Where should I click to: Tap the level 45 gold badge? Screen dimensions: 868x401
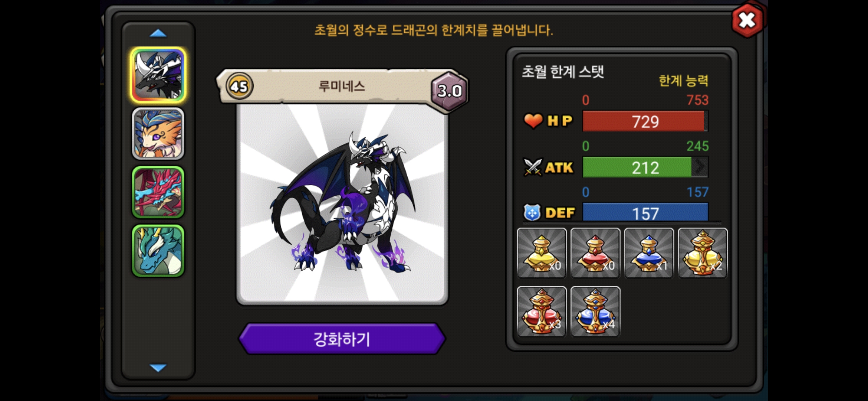[x=239, y=86]
